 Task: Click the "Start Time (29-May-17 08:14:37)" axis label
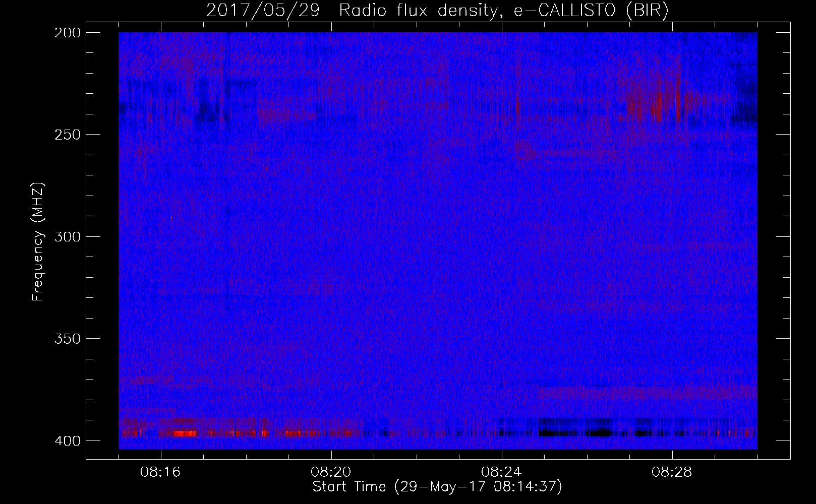[437, 487]
